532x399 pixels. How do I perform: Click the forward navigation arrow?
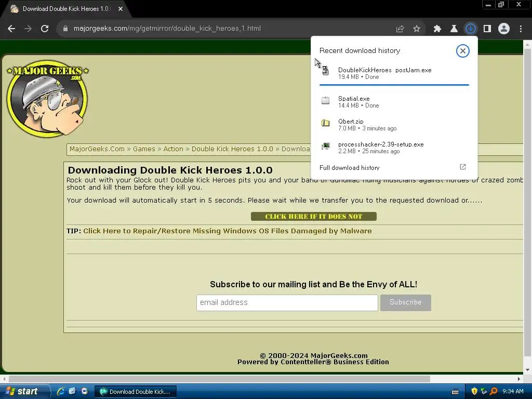[x=28, y=29]
